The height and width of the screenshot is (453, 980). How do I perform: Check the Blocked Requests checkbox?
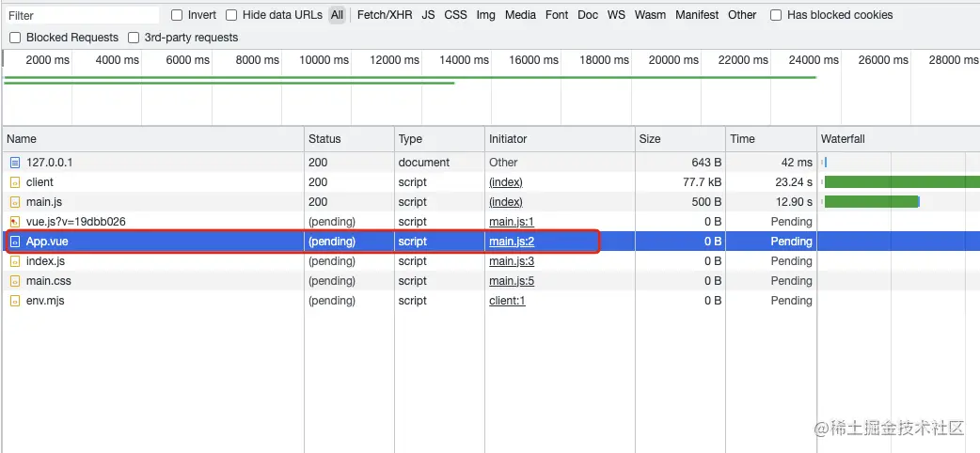(x=15, y=38)
